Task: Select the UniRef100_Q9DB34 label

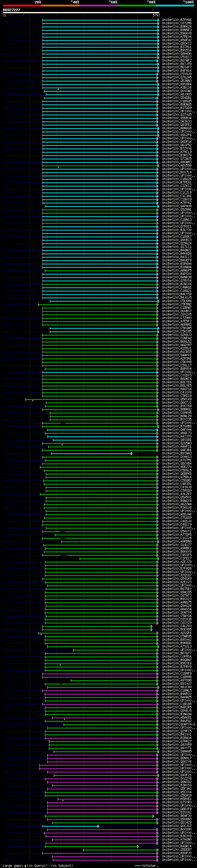Action: pos(177,118)
